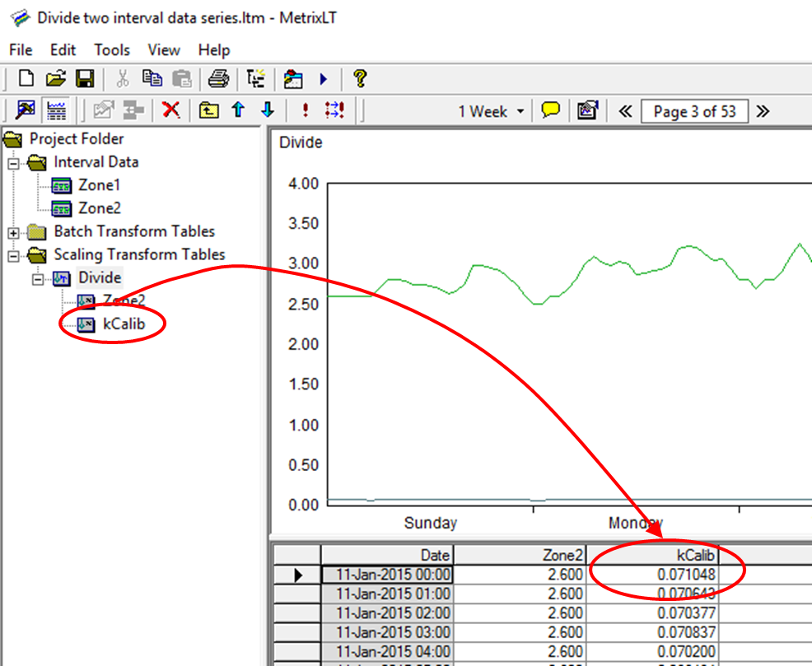The image size is (812, 666).
Task: Open the View menu
Action: pos(164,50)
